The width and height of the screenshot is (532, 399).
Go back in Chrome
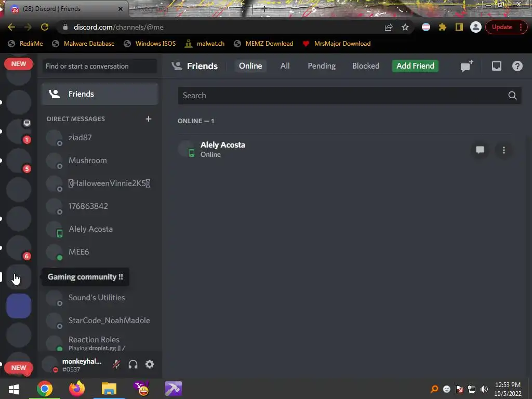click(11, 27)
